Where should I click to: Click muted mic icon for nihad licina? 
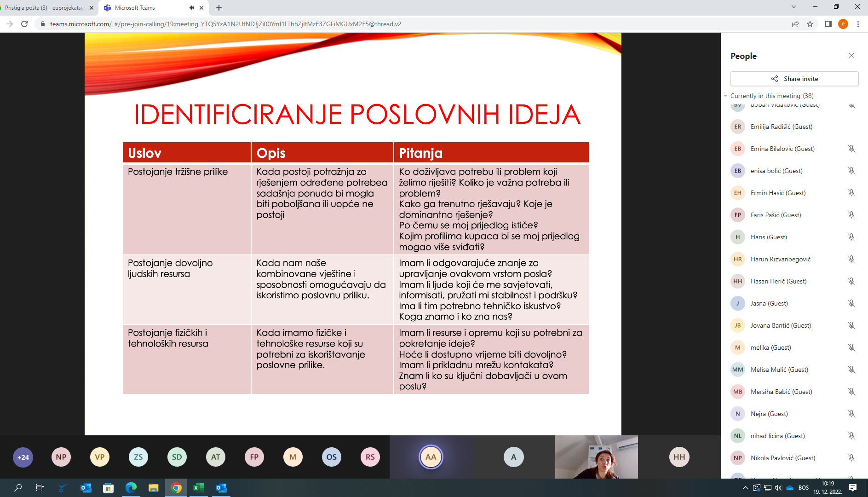tap(851, 436)
